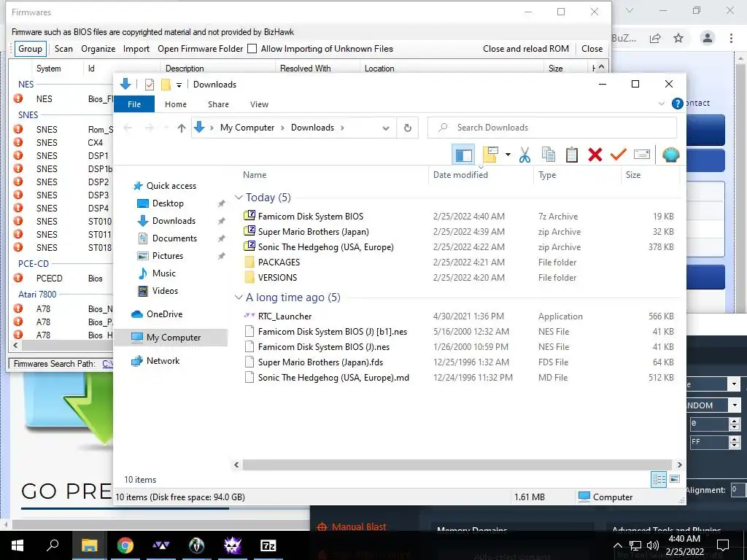This screenshot has width=747, height=560.
Task: Toggle the Group button in Firmwares
Action: [31, 49]
